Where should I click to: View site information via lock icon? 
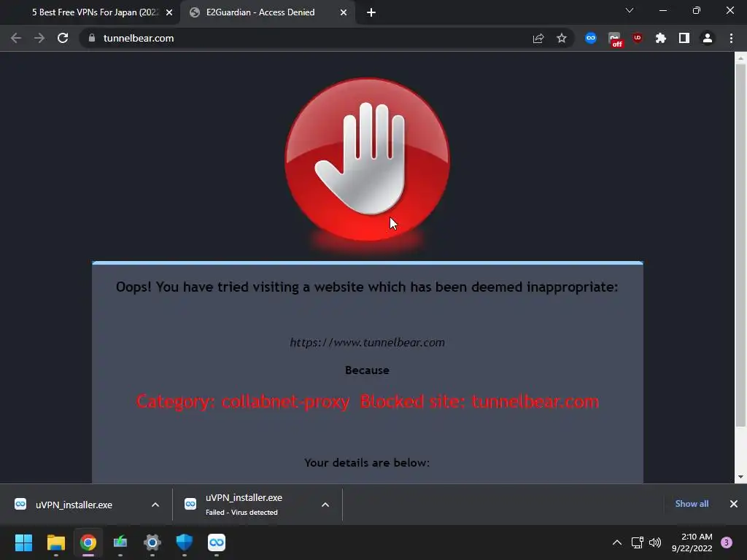[x=92, y=38]
